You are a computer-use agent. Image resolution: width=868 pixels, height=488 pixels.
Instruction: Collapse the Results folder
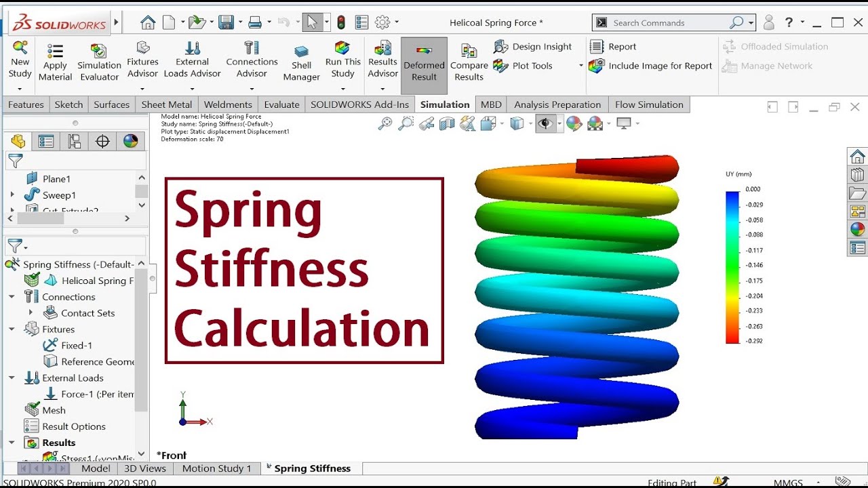12,443
